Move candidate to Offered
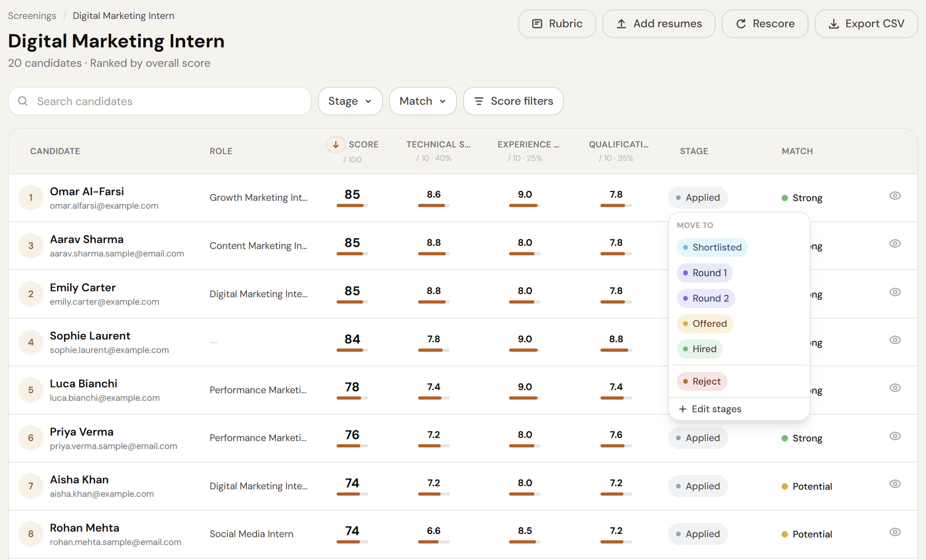 (x=705, y=324)
